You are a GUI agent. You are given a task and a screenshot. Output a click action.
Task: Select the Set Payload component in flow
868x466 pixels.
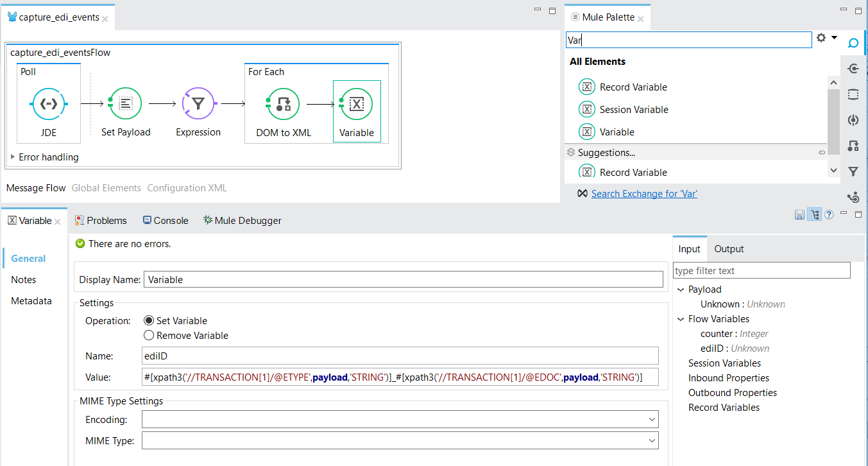pyautogui.click(x=126, y=104)
